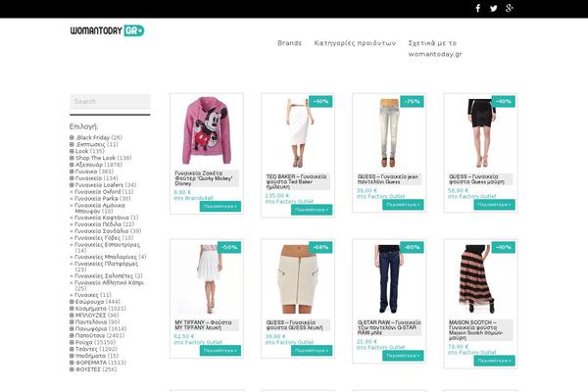Open the MY TIFFANY white skirt thumbnail
This screenshot has width=588, height=392.
(209, 278)
